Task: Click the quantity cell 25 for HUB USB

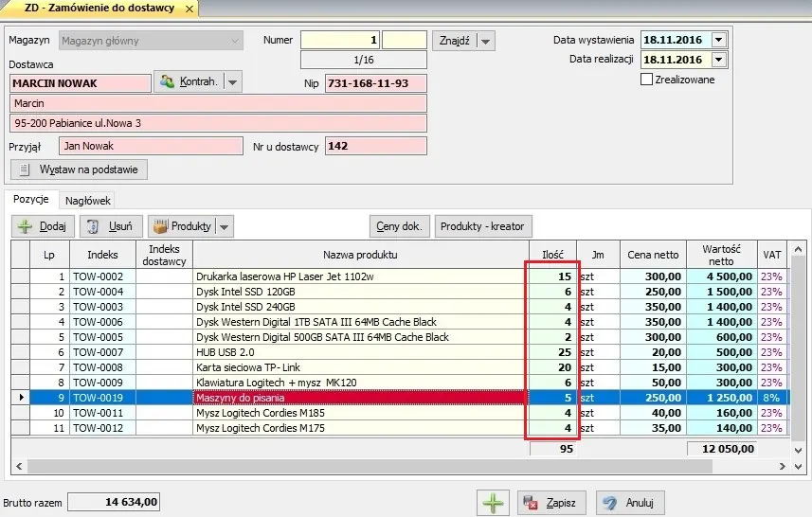Action: click(552, 352)
